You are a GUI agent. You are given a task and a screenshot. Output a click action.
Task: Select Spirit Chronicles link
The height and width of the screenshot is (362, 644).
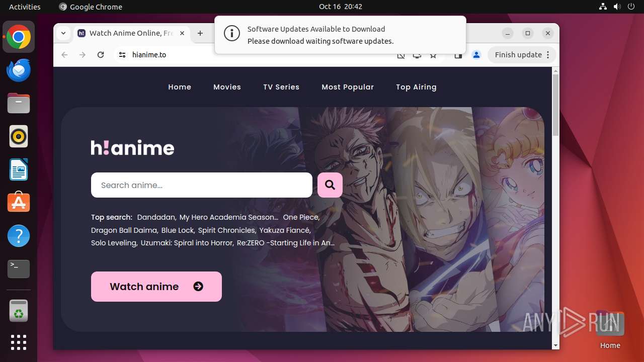tap(227, 230)
